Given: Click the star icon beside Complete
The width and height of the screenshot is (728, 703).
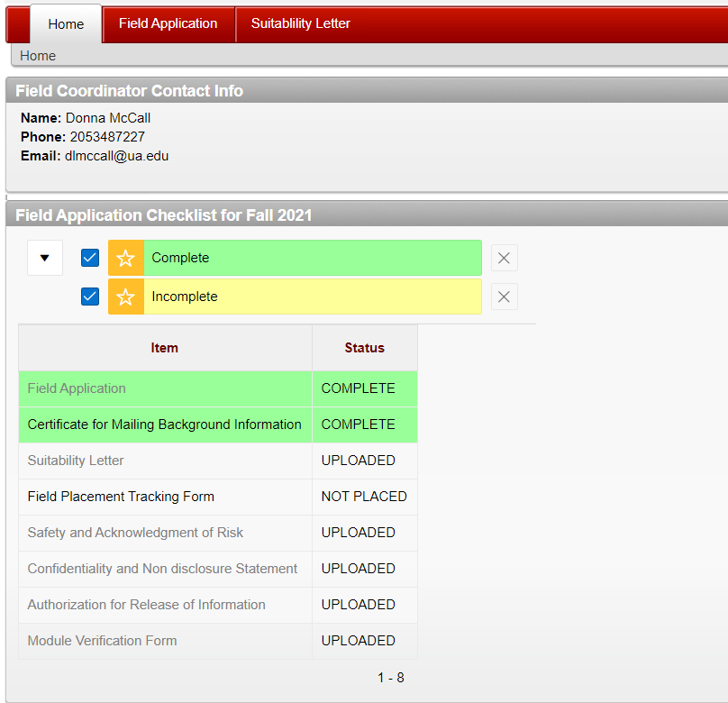Looking at the screenshot, I should coord(126,259).
